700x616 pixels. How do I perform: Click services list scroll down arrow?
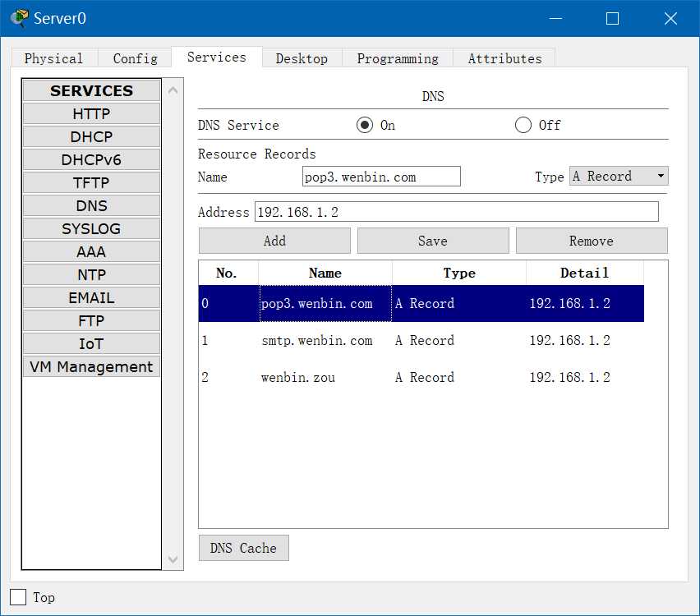click(x=173, y=559)
